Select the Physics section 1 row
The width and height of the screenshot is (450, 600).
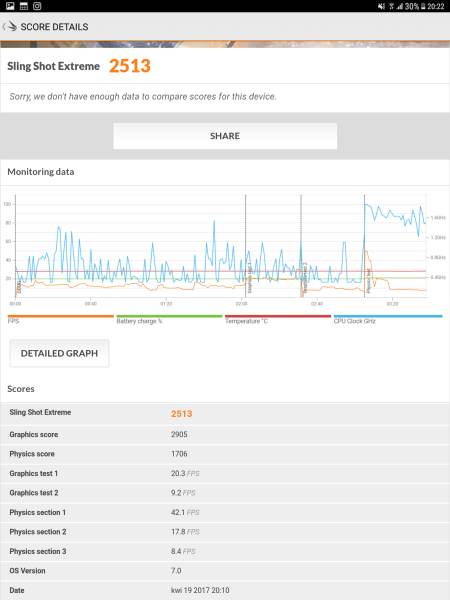(x=225, y=512)
